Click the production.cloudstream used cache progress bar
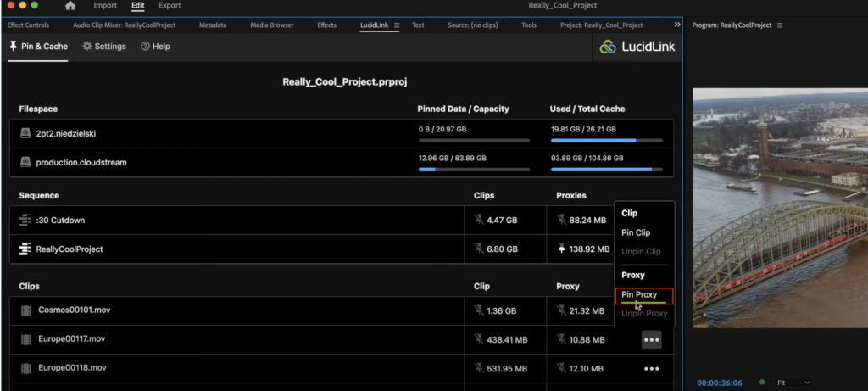This screenshot has width=868, height=391. click(x=607, y=170)
